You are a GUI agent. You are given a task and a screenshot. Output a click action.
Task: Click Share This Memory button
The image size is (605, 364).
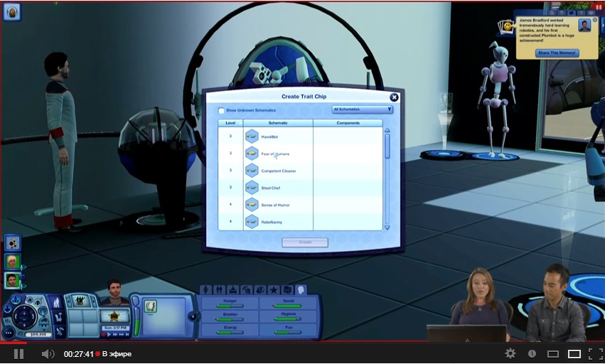tap(557, 53)
